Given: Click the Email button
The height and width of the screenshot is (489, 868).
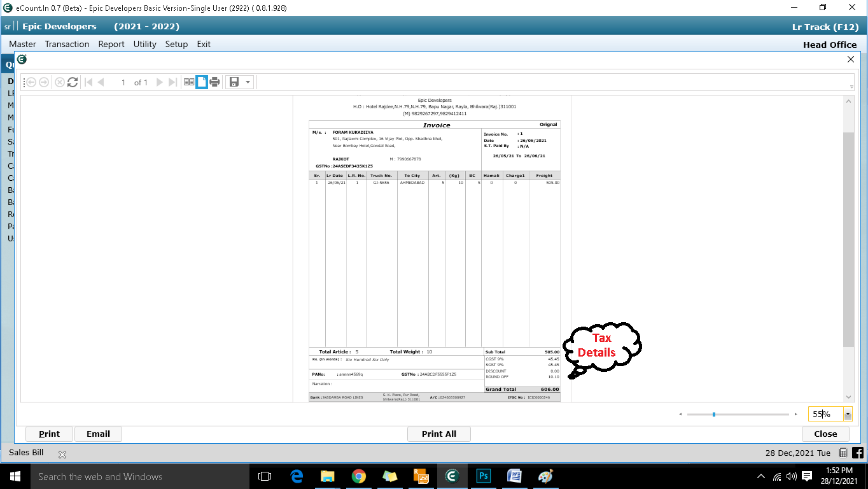Looking at the screenshot, I should 98,434.
